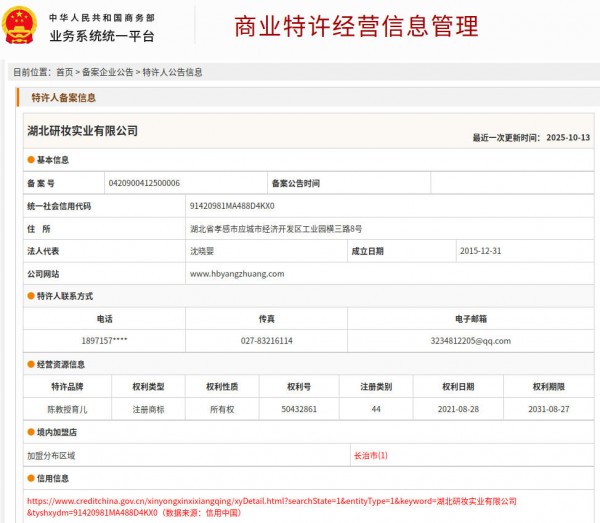Open 首页 in the breadcrumb
The width and height of the screenshot is (600, 523).
click(x=64, y=73)
